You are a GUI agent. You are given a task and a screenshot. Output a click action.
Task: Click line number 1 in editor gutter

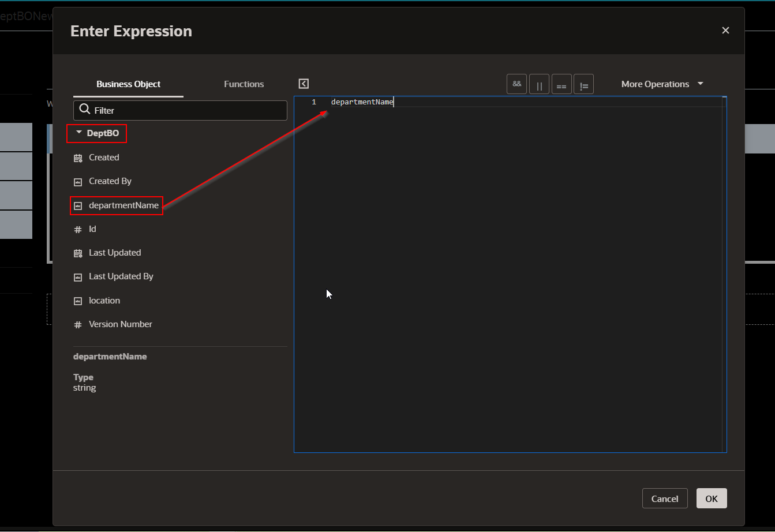314,102
